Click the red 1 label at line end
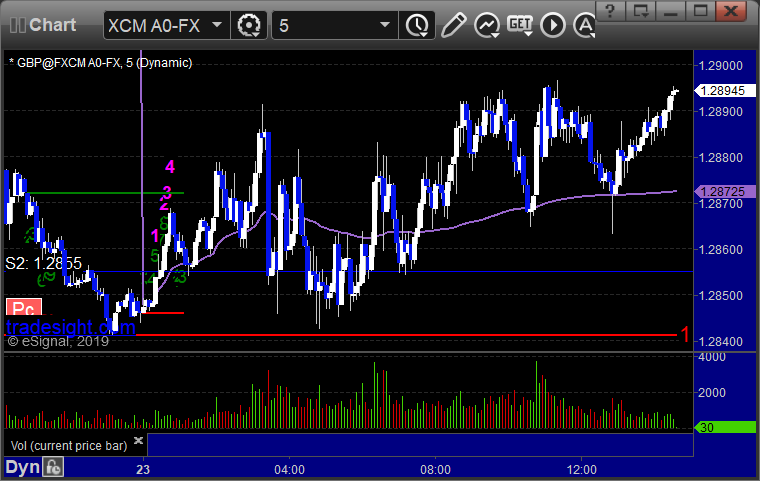760x481 pixels. (x=685, y=334)
